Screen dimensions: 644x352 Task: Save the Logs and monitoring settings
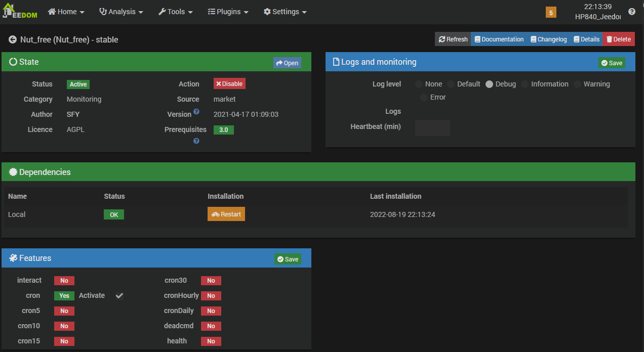[612, 63]
